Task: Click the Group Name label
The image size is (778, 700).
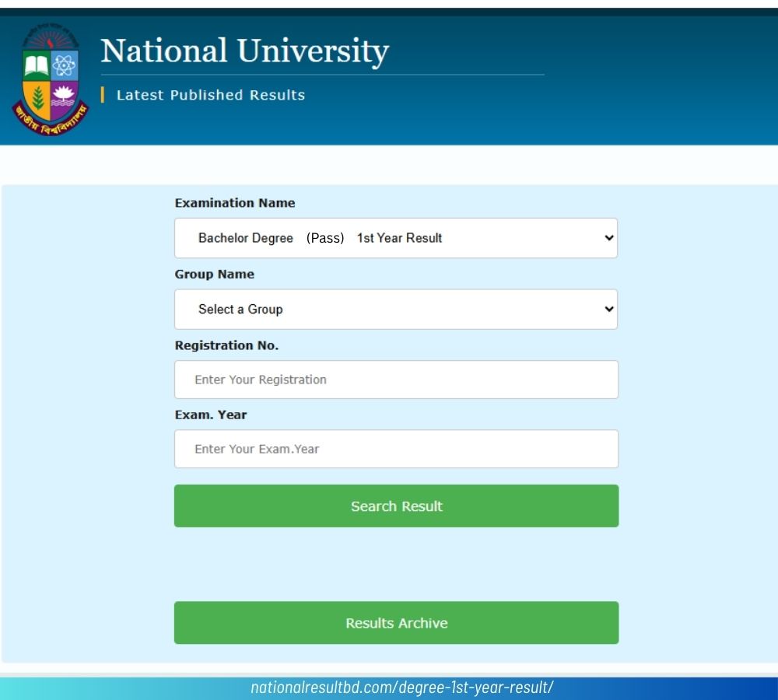Action: [x=215, y=275]
